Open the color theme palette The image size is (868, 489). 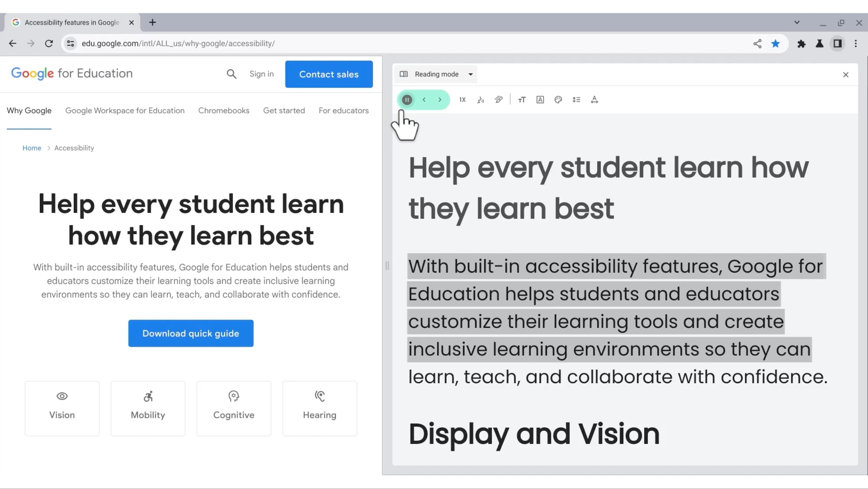point(558,100)
